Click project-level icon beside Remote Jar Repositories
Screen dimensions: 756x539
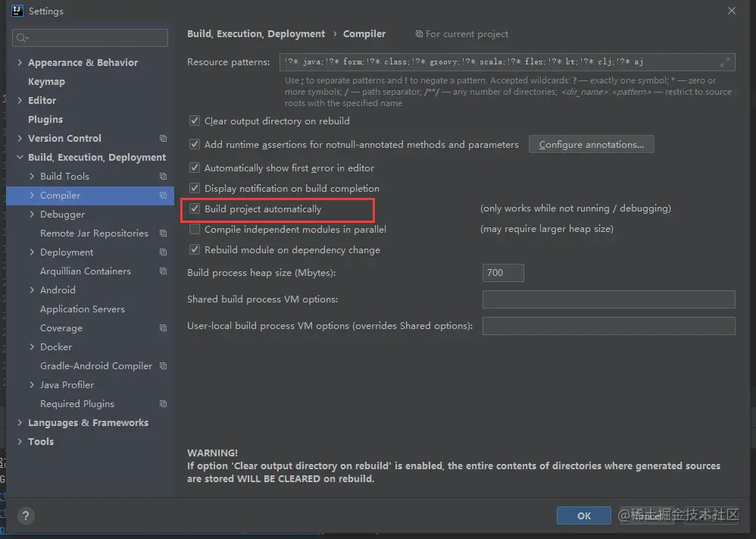pyautogui.click(x=164, y=233)
